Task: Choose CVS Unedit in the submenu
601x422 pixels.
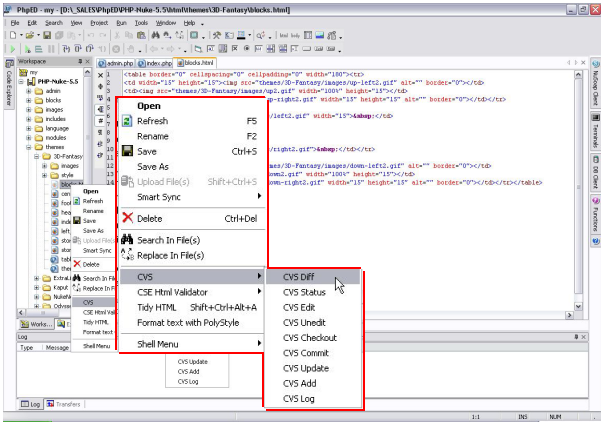Action: pyautogui.click(x=313, y=323)
